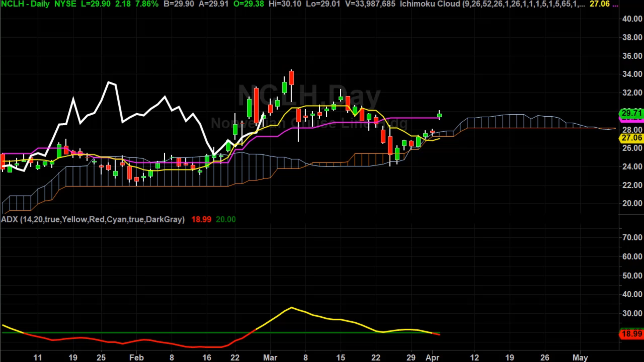
Task: Click the low Lo=29.01 value
Action: point(323,4)
